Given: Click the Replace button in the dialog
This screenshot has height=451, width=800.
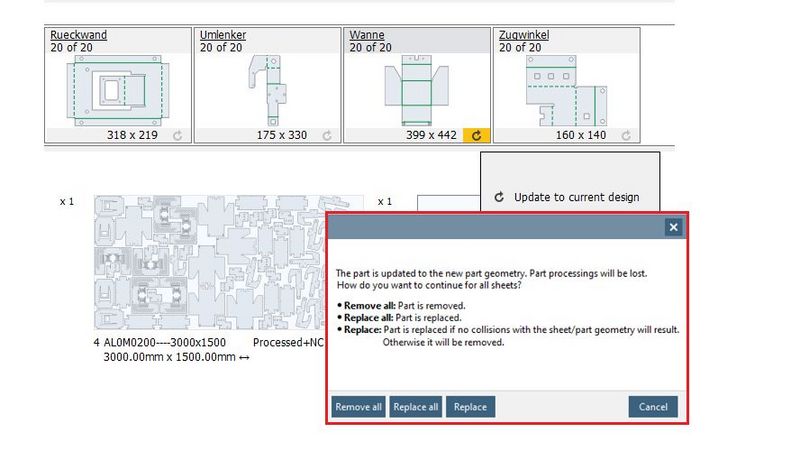Looking at the screenshot, I should click(x=470, y=407).
